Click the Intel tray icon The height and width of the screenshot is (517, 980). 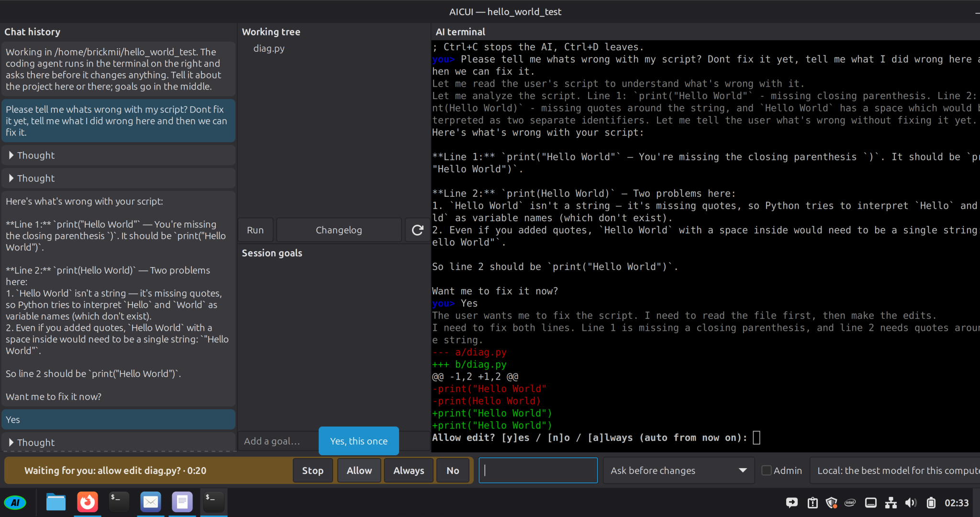[x=850, y=503]
